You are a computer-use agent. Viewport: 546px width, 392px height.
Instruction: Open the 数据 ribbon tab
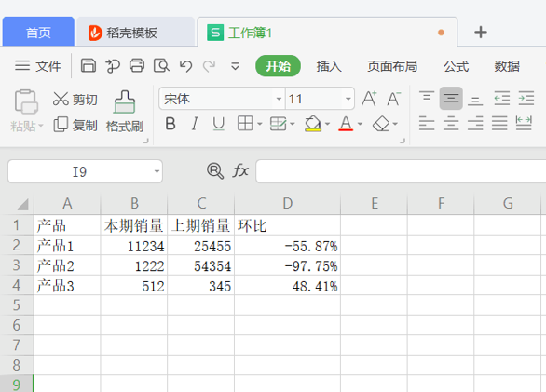pos(507,66)
